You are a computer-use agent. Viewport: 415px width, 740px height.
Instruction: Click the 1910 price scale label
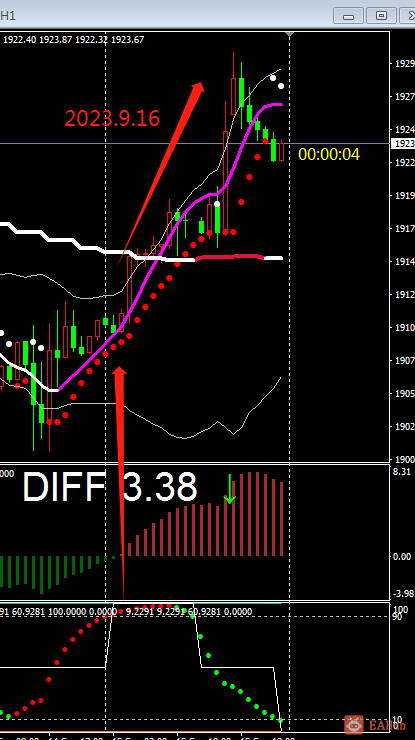(x=405, y=328)
